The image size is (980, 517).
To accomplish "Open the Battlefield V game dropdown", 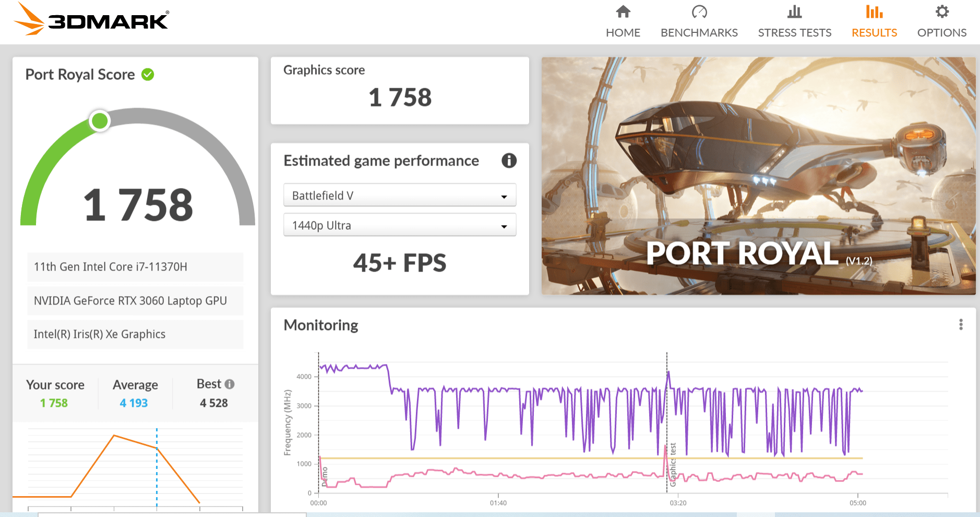I will (400, 195).
